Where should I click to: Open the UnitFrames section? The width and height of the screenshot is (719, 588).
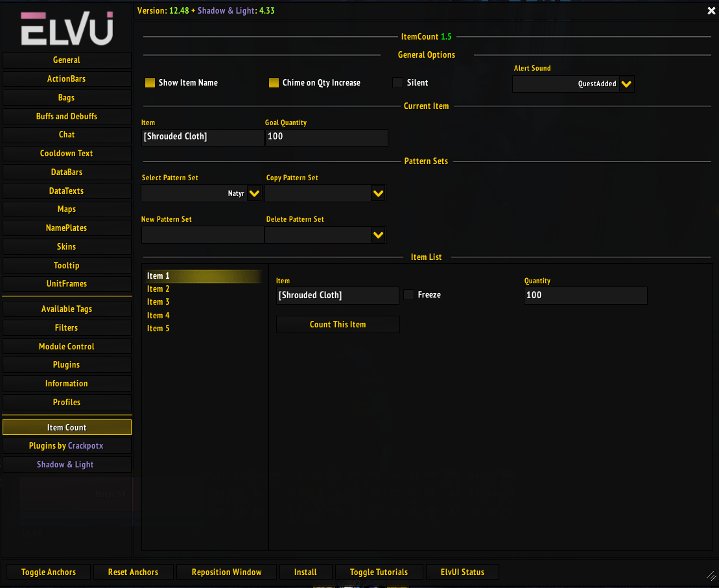click(67, 284)
